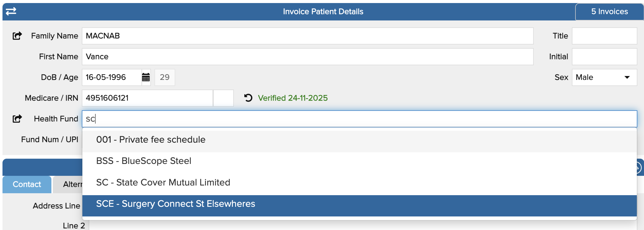
Task: Focus the Title input field
Action: pyautogui.click(x=604, y=36)
